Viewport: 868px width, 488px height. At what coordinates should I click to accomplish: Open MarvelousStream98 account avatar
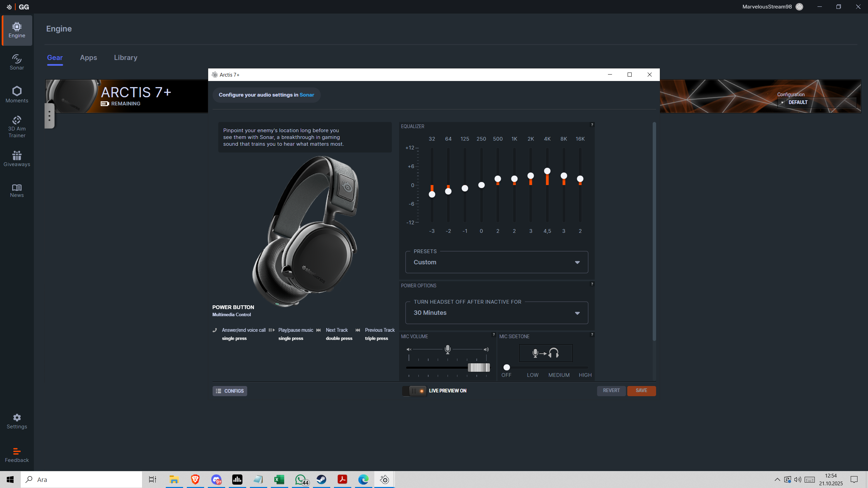799,7
